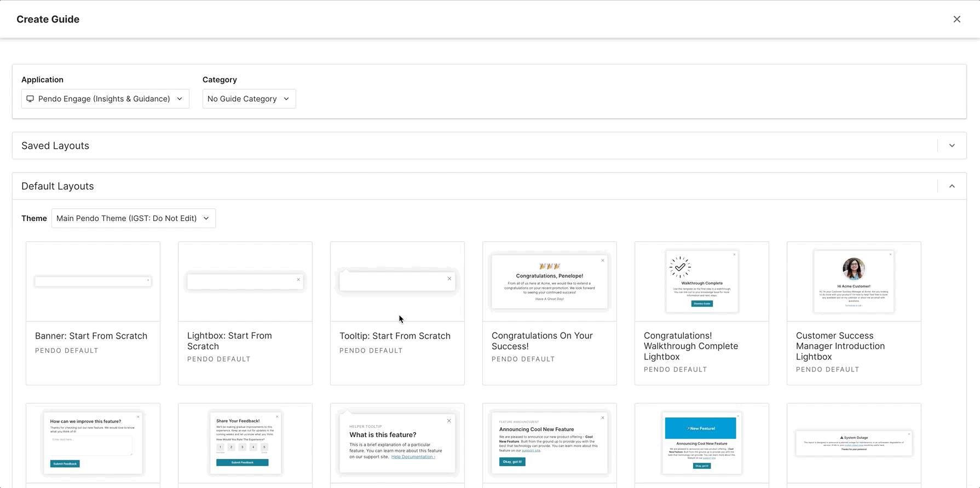This screenshot has width=980, height=488.
Task: Click the Application field label
Action: tap(42, 80)
